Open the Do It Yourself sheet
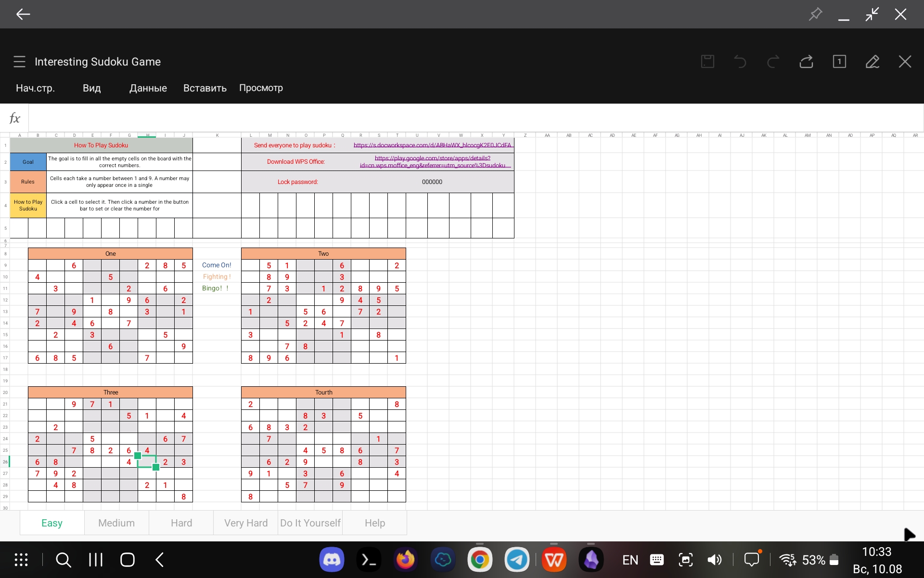 (x=310, y=523)
